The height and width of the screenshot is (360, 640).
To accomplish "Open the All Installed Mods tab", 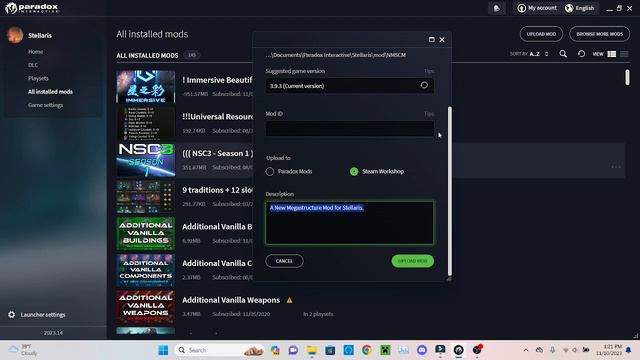I will (x=147, y=56).
